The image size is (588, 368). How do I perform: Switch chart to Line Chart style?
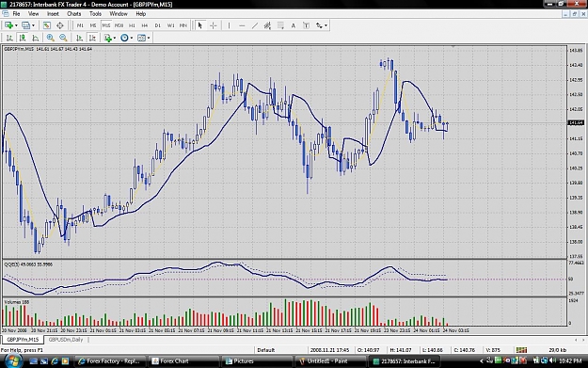pos(36,38)
